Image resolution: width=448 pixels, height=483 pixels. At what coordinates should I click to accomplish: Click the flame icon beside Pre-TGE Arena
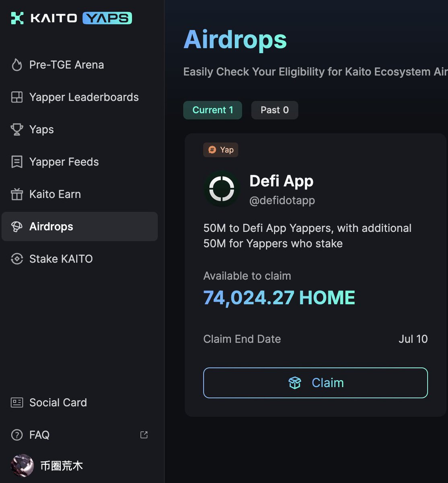[17, 65]
